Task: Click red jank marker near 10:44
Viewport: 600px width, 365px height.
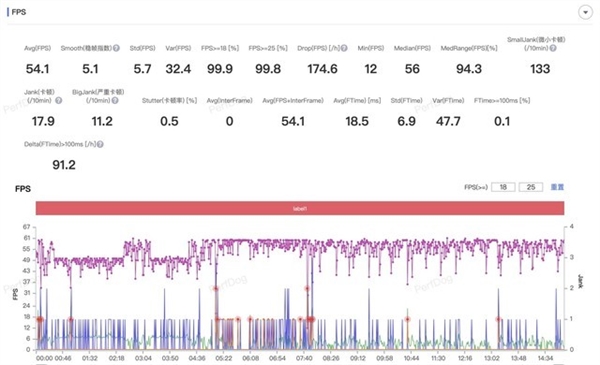Action: pyautogui.click(x=408, y=319)
